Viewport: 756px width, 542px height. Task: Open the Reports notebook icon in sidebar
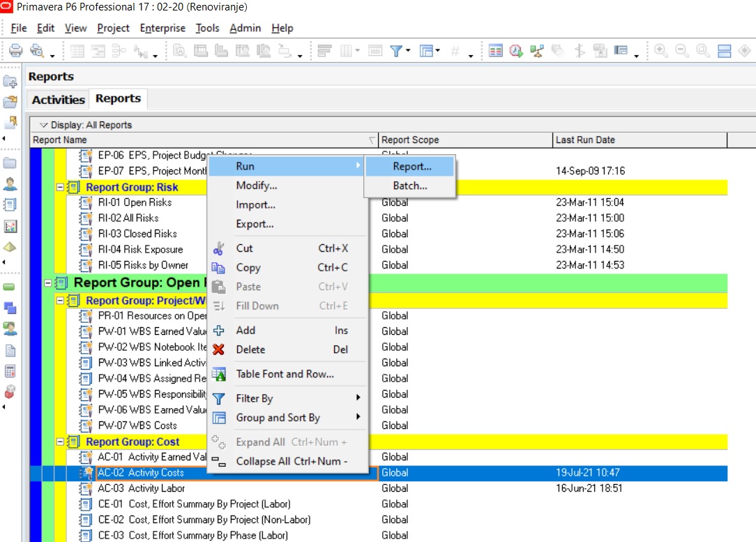coord(10,205)
